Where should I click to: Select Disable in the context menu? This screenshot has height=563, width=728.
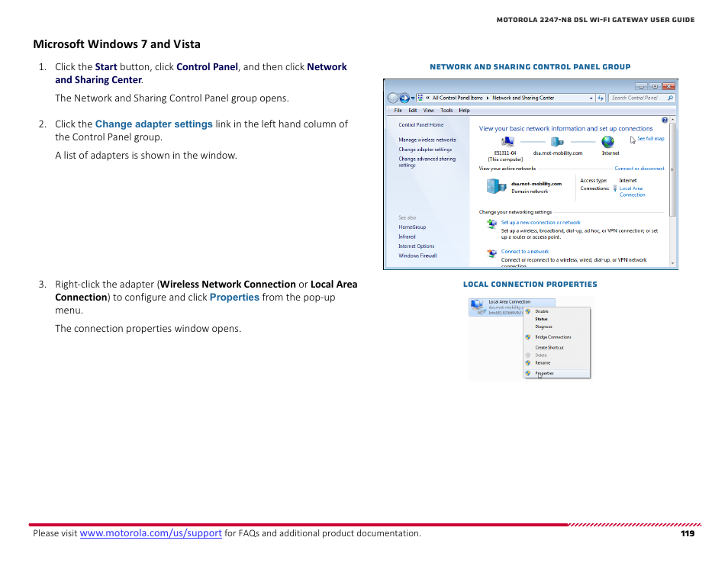[542, 311]
